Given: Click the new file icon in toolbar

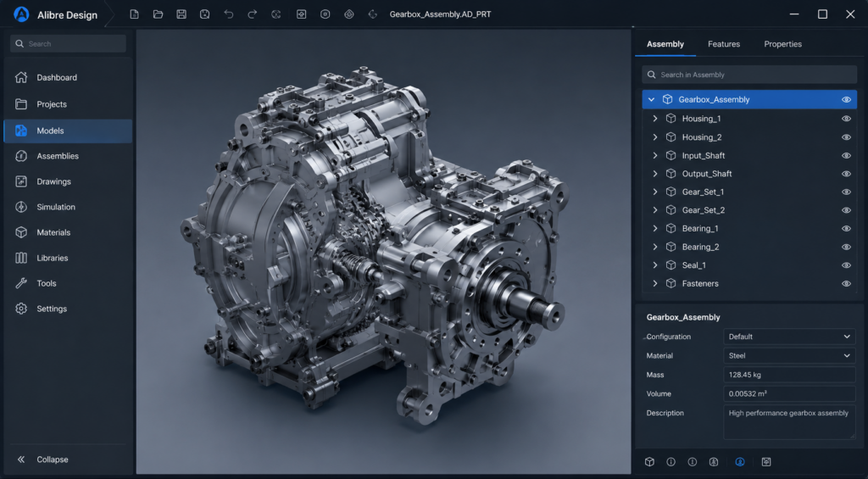Looking at the screenshot, I should [134, 14].
